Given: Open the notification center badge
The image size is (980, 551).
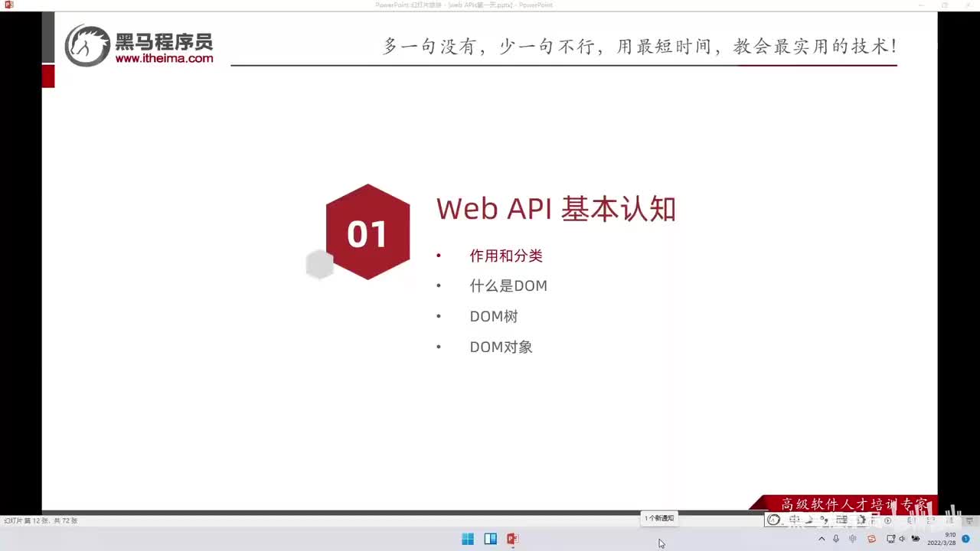Looking at the screenshot, I should coord(965,539).
